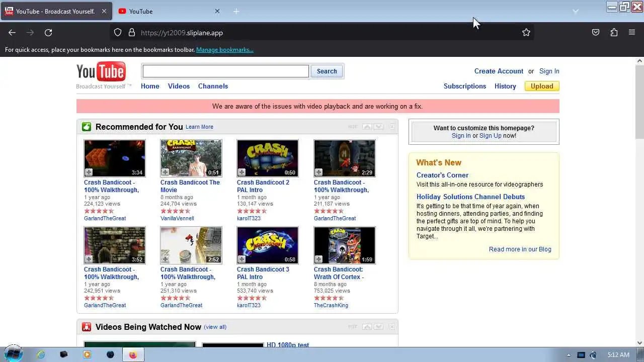
Task: Open the Home navigation link
Action: [150, 86]
